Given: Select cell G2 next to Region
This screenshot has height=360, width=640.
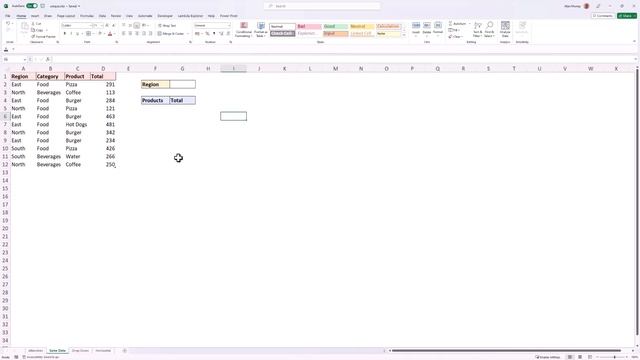Looking at the screenshot, I should click(182, 84).
